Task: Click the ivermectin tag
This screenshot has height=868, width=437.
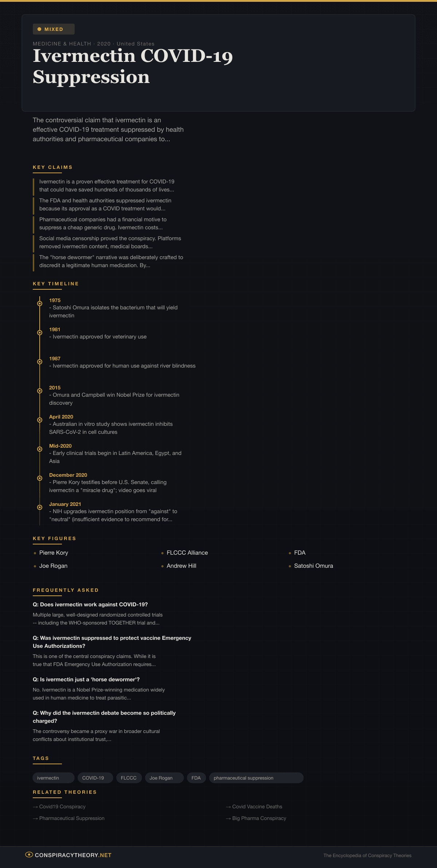Action: [x=53, y=778]
